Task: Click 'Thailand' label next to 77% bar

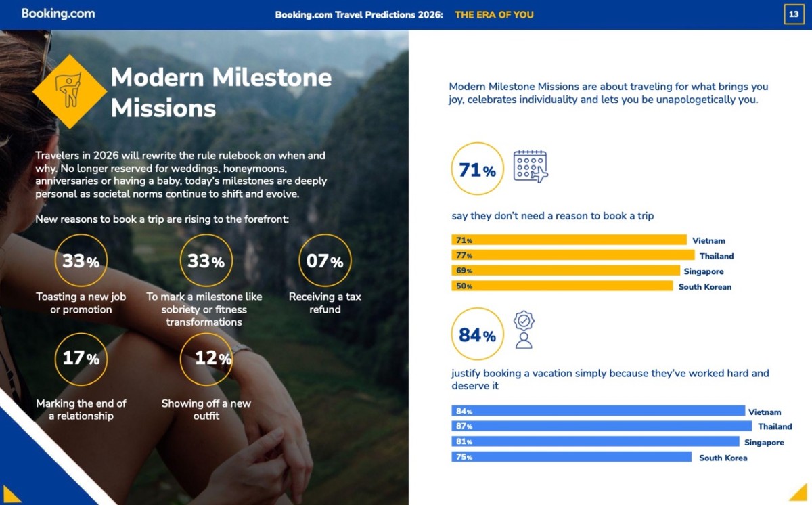Action: coord(717,256)
